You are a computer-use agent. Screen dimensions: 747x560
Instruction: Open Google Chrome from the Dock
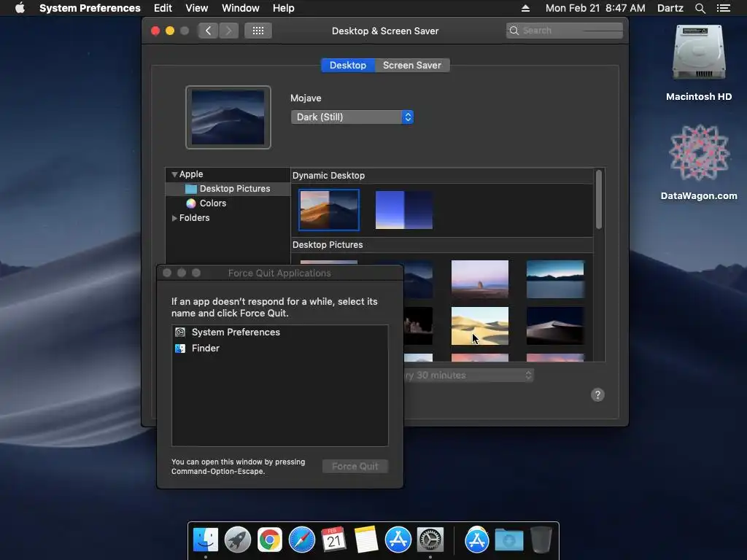pyautogui.click(x=270, y=540)
